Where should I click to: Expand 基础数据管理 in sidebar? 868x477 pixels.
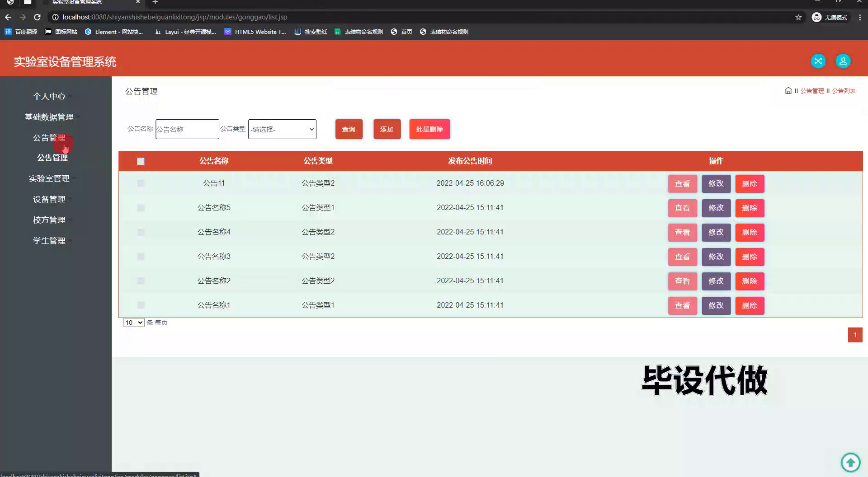click(x=49, y=117)
